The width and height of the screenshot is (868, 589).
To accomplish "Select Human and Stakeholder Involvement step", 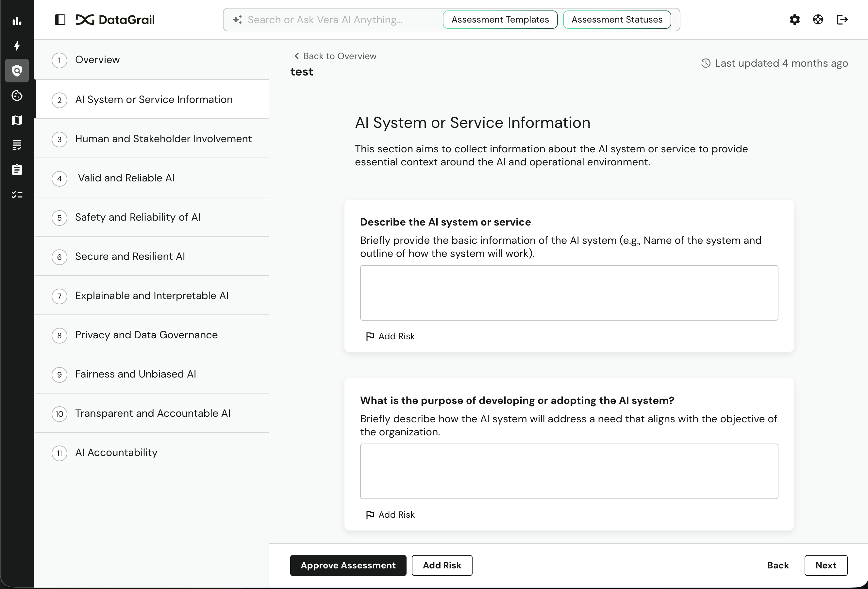I will [x=163, y=139].
